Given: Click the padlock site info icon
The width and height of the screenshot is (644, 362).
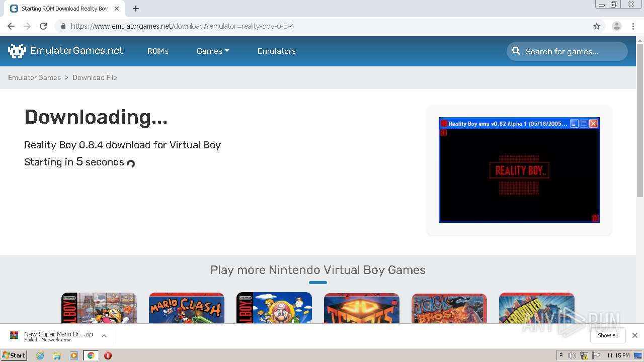Looking at the screenshot, I should (x=63, y=26).
